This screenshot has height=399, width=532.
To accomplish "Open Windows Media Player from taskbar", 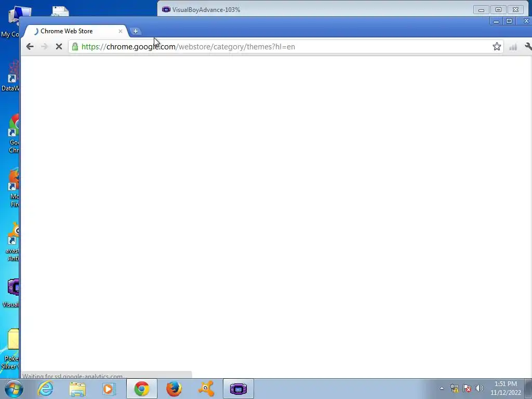I will click(x=109, y=389).
